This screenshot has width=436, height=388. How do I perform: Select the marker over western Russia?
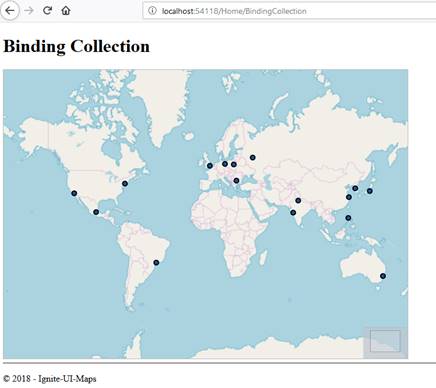(253, 157)
